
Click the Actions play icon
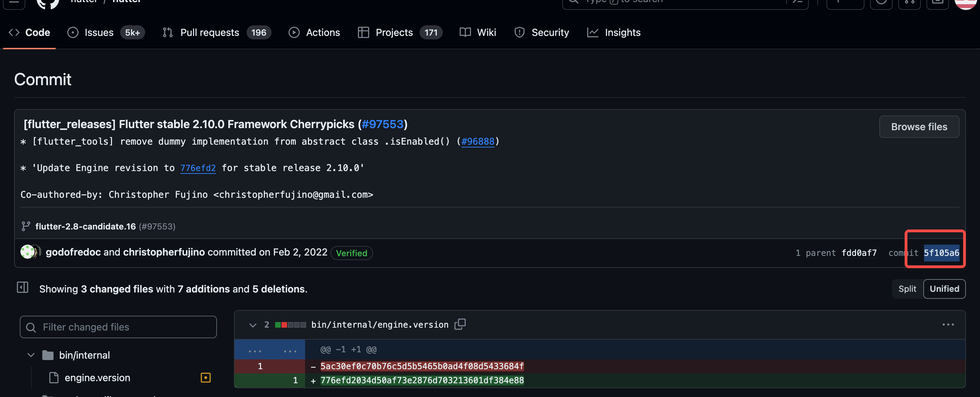tap(294, 33)
